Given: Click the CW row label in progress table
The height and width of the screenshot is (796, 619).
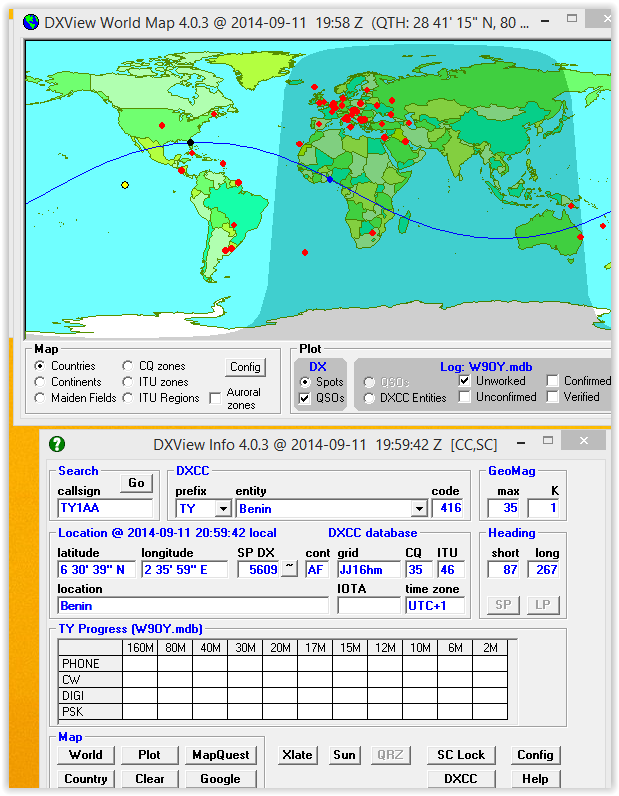Looking at the screenshot, I should [x=90, y=680].
